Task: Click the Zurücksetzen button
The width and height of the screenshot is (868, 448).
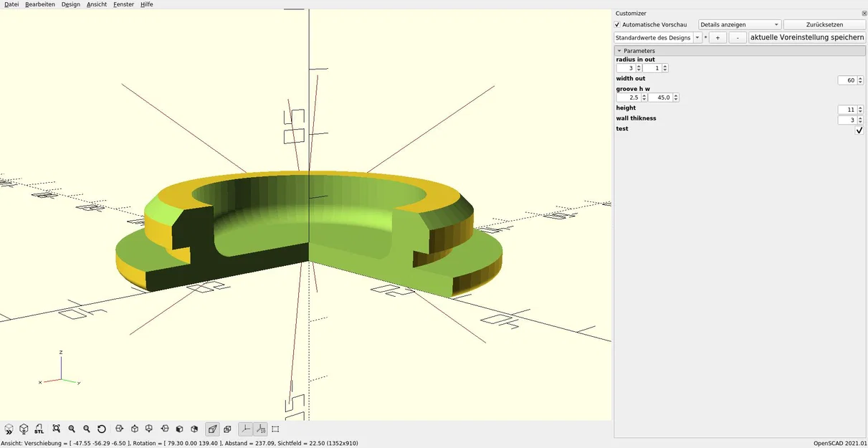Action: (x=824, y=24)
